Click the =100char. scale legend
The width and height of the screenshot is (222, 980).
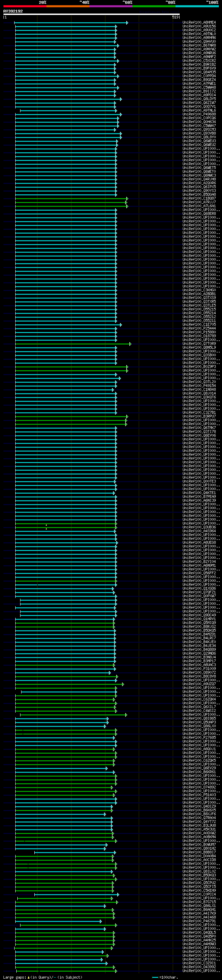(165, 977)
